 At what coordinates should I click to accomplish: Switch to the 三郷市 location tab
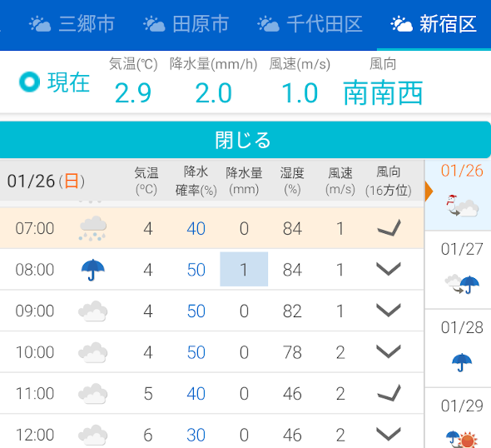[x=72, y=24]
